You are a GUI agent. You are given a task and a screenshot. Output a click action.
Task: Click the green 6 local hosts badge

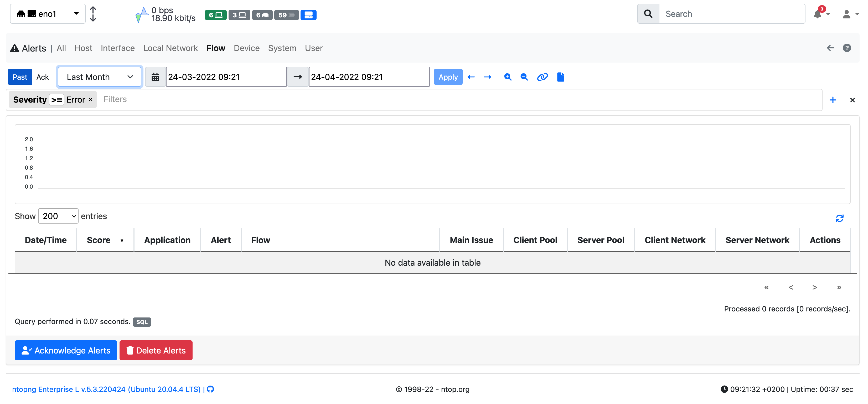coord(215,15)
